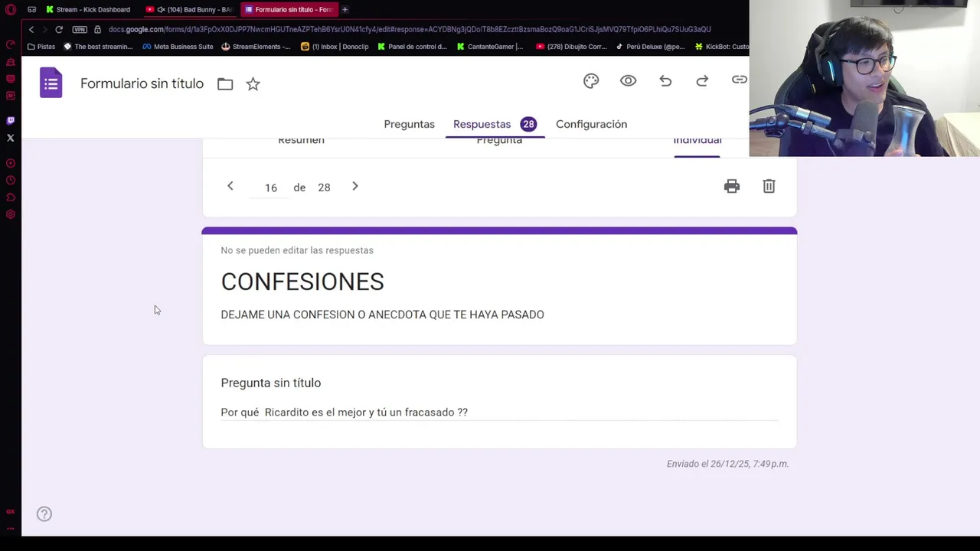Click the Enviado el 26/12/25 timestamp
Viewport: 980px width, 551px height.
(x=727, y=464)
